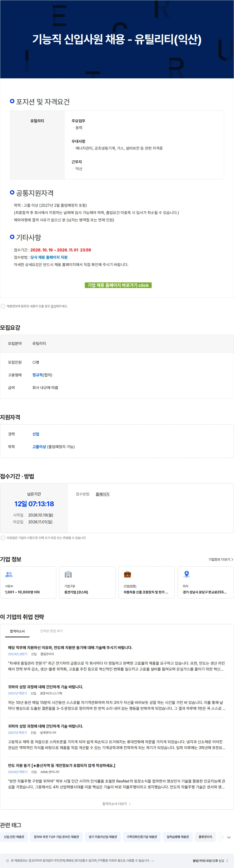Click the green 기업 채용 홈페이지 바로가기 button
This screenshot has width=234, height=868.
(118, 285)
